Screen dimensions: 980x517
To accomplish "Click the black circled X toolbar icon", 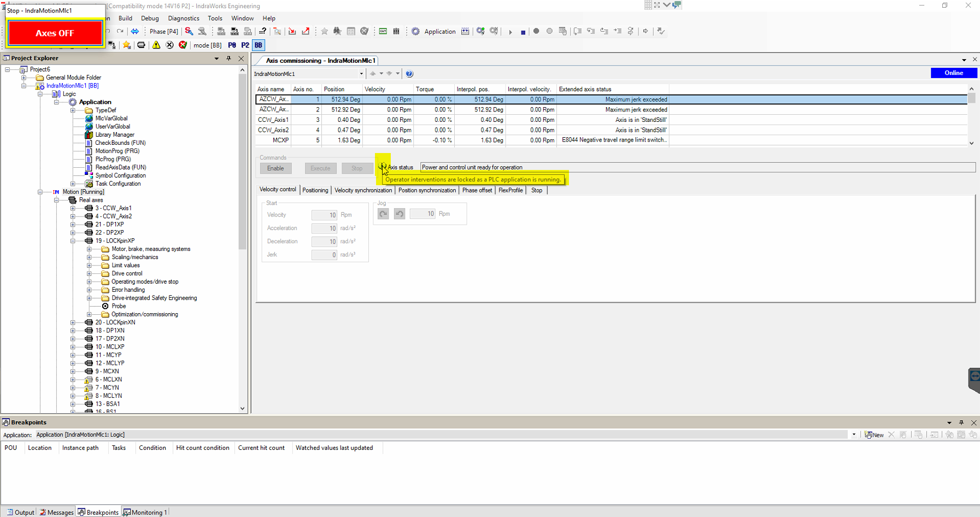I will (x=170, y=45).
